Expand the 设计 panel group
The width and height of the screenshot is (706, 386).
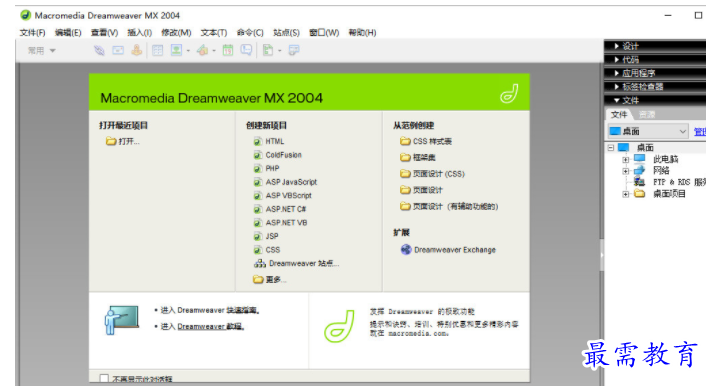[x=617, y=46]
